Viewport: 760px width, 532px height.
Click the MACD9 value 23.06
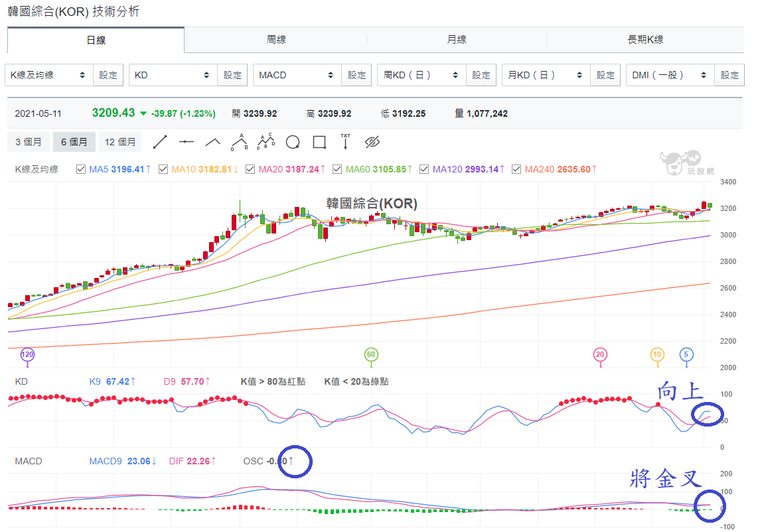pyautogui.click(x=139, y=461)
